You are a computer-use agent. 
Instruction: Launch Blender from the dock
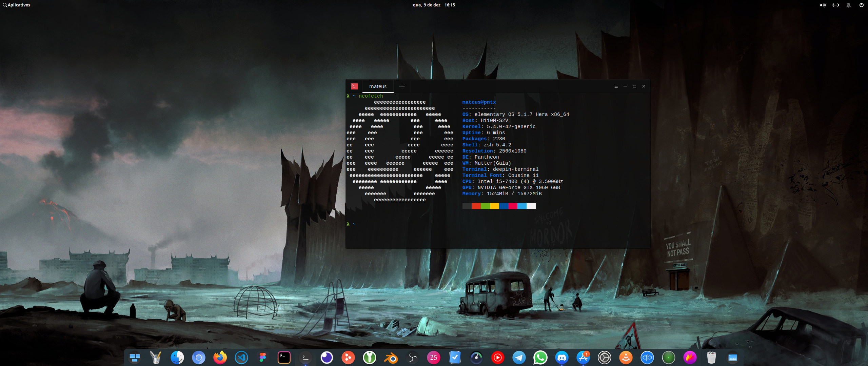pyautogui.click(x=391, y=358)
